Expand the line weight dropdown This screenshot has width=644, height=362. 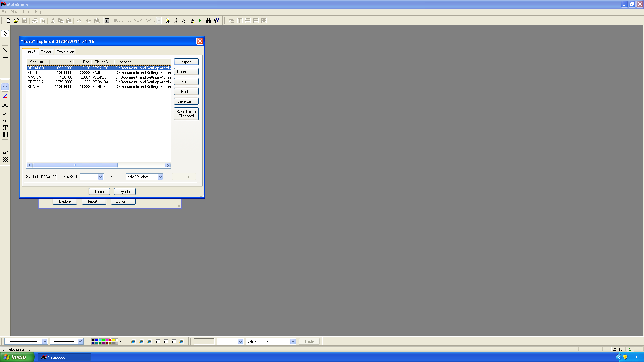point(80,341)
